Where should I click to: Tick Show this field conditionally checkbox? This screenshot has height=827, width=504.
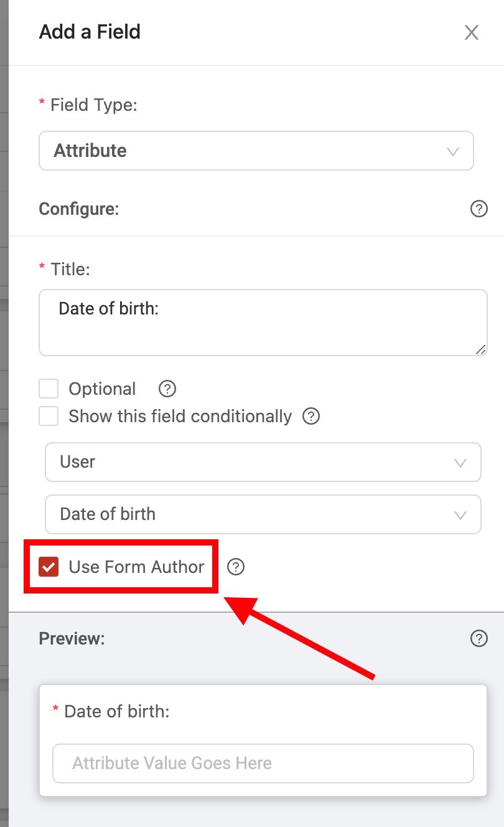49,416
